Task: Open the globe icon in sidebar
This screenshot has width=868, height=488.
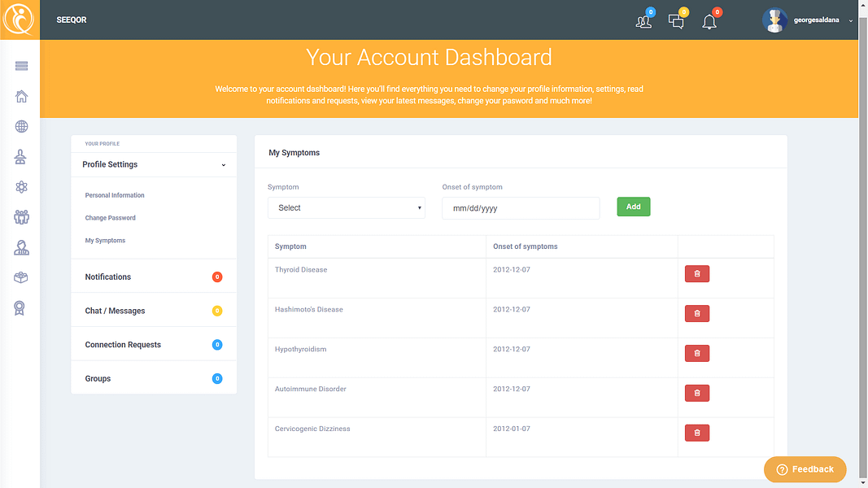Action: tap(22, 127)
